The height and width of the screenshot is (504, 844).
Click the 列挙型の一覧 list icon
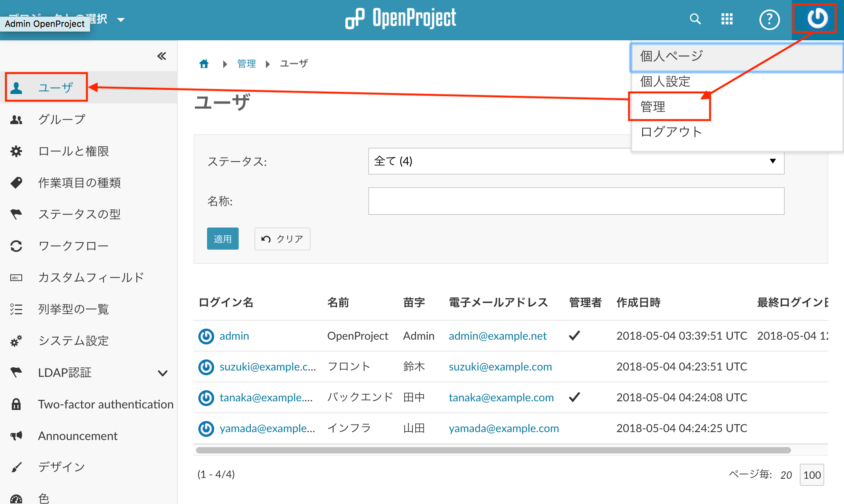[16, 309]
